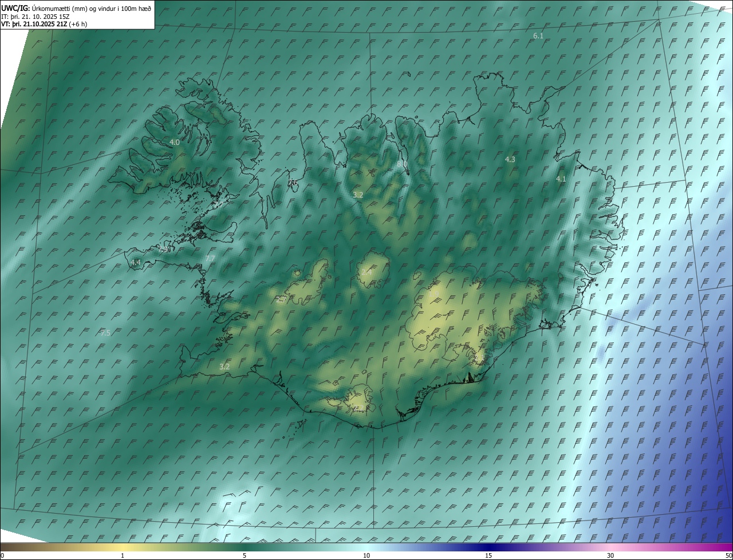Click the 3.2 value on the Reykjanes southwest coast
Screen dimensions: 733x560
click(224, 366)
